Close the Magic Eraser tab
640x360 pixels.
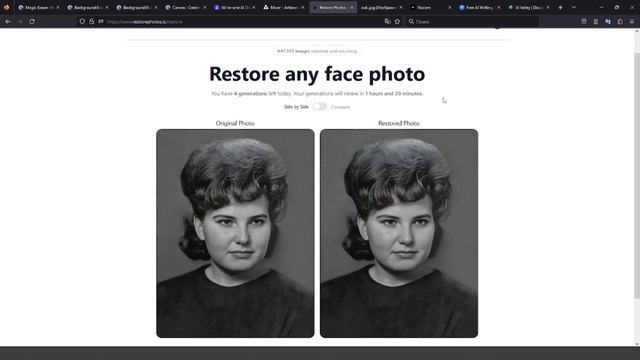pos(58,7)
